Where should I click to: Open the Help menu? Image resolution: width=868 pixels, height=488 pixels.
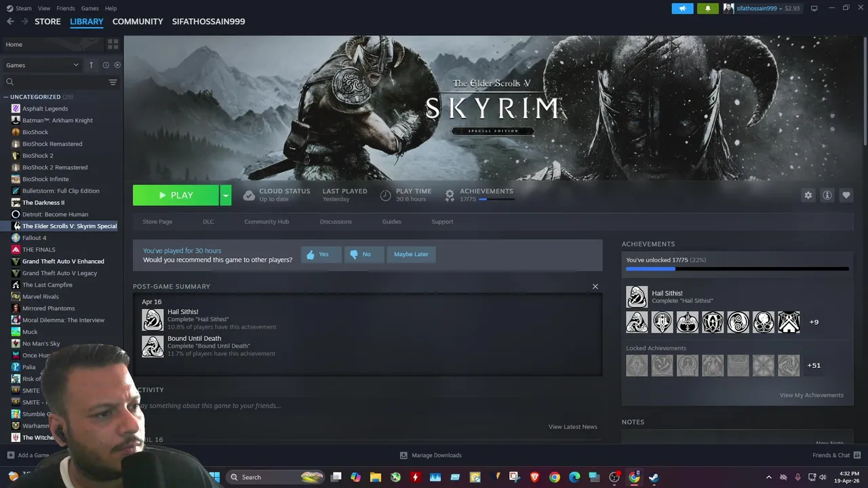pos(111,8)
